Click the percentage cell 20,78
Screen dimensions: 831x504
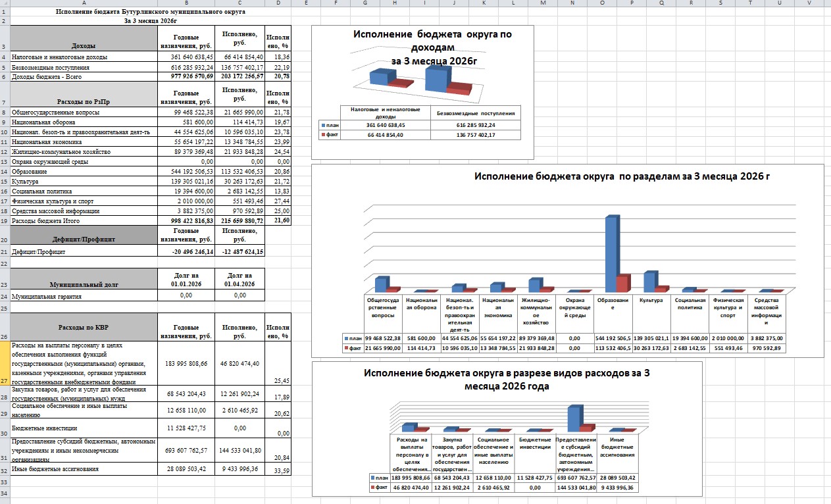278,76
